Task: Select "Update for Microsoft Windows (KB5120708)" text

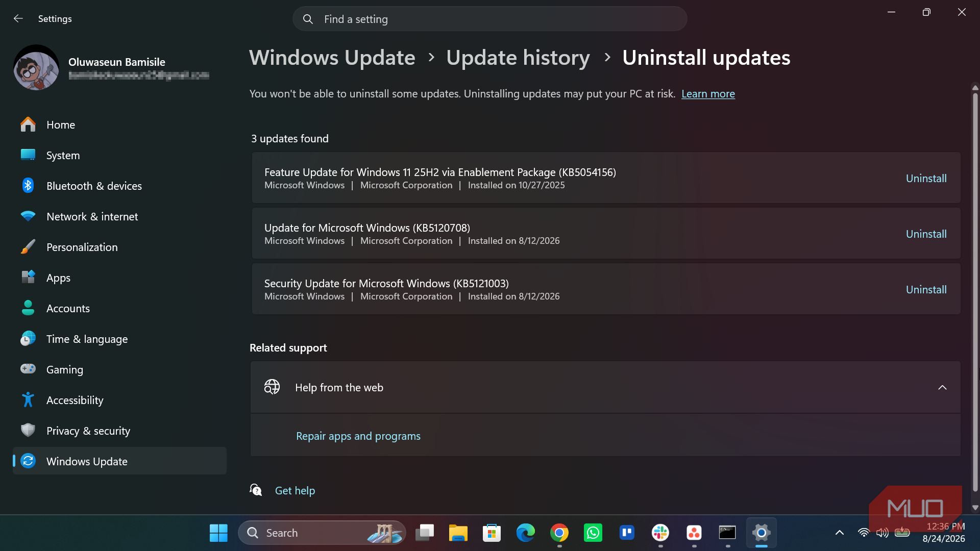Action: (x=367, y=228)
